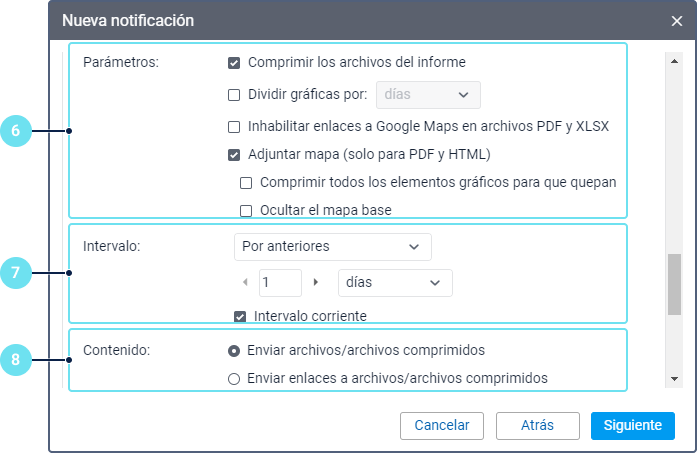Uncheck Comprimir los archivos del informe
The width and height of the screenshot is (697, 453).
(x=234, y=63)
